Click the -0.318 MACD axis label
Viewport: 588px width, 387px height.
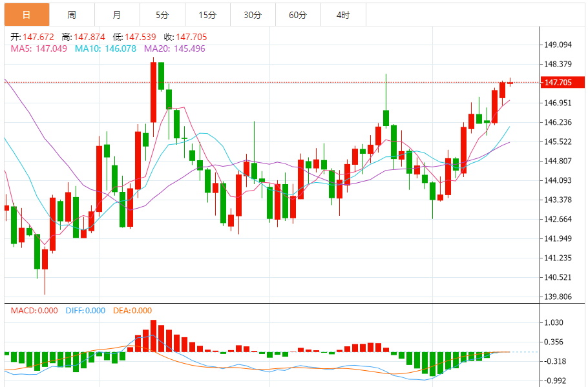tap(555, 362)
